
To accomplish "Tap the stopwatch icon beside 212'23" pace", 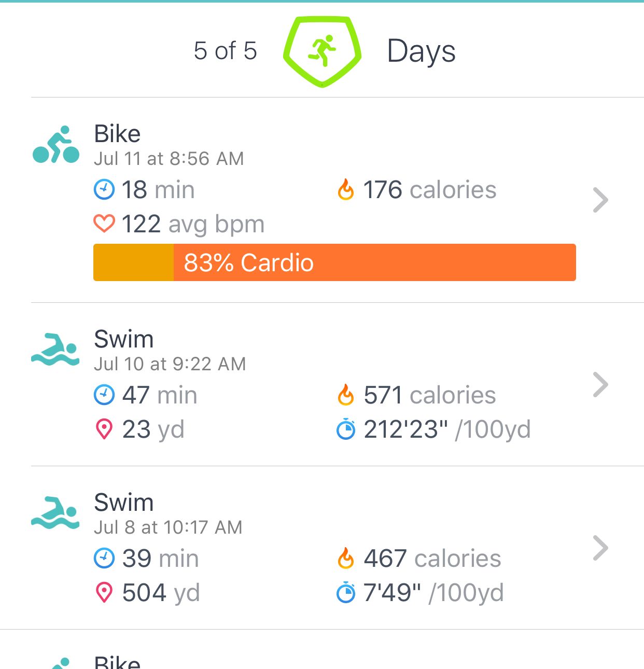I will point(346,429).
